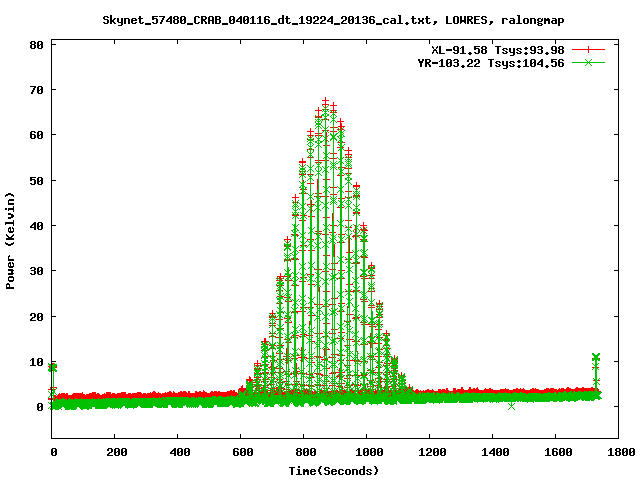The height and width of the screenshot is (480, 640).
Task: Click the x-axis tick label 1400
Action: click(495, 452)
